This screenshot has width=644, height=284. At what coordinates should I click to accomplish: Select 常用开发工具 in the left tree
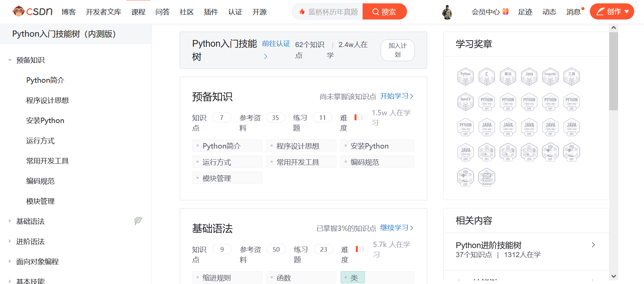[x=47, y=161]
